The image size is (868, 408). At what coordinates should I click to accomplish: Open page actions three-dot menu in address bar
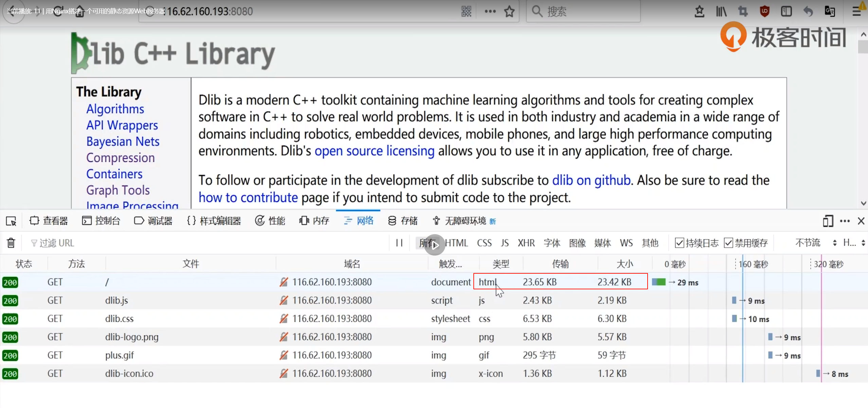click(x=490, y=11)
